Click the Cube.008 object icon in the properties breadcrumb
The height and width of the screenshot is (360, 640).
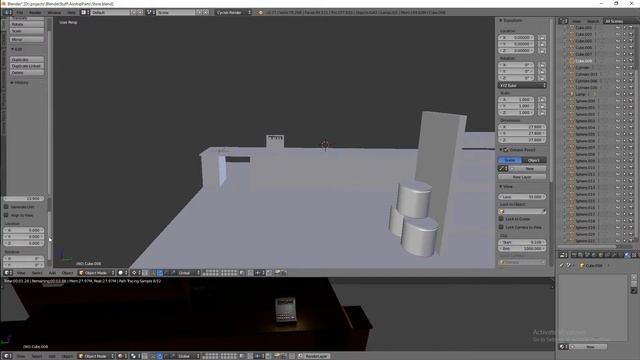582,265
